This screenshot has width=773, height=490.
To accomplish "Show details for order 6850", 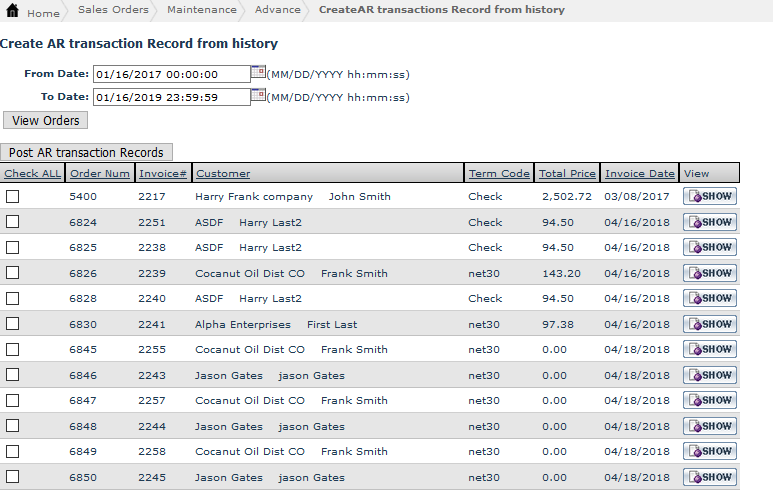I will click(710, 477).
